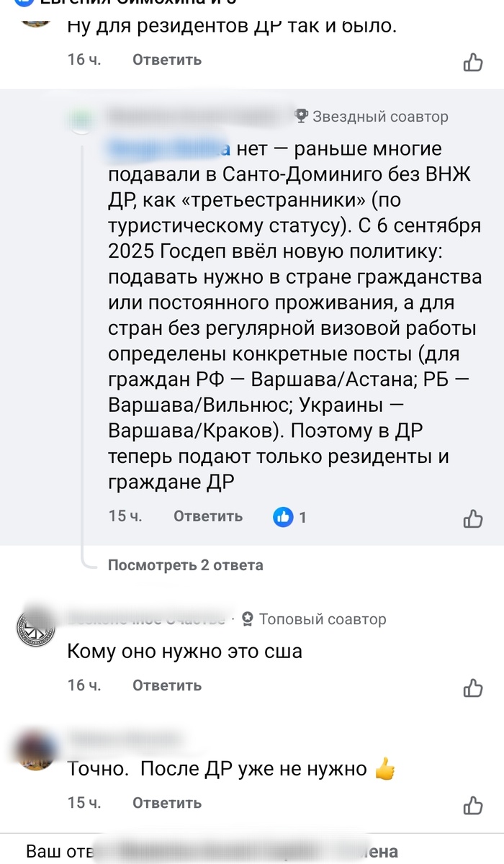504x864 pixels.
Task: Like the comment 'Ну для резидентов ДР так и было'
Action: coord(472,63)
